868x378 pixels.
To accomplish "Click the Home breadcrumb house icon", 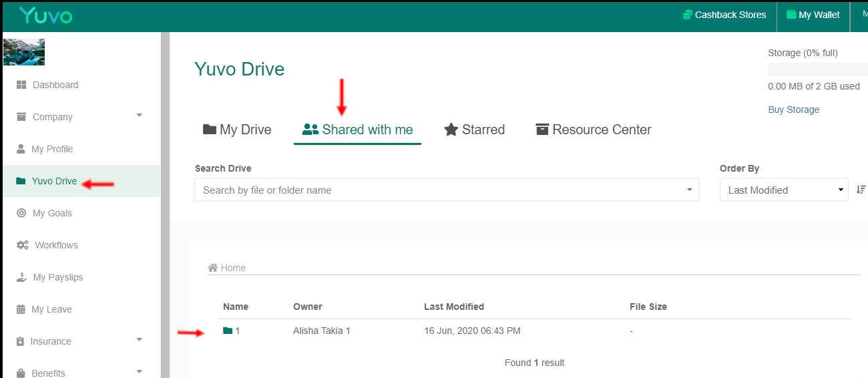I will tap(213, 268).
